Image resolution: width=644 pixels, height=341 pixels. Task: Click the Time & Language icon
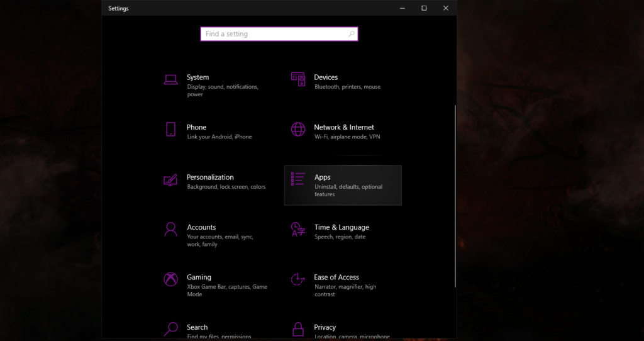coord(298,229)
